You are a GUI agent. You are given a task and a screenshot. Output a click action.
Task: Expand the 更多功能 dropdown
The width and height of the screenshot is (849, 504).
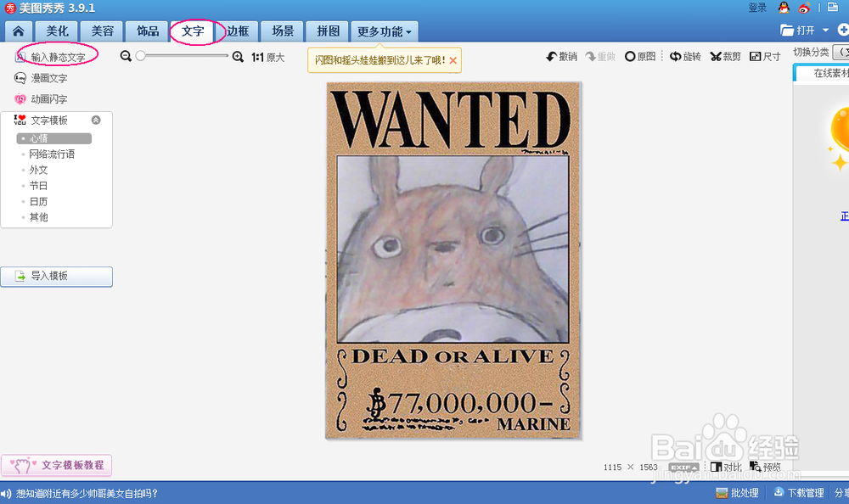click(385, 31)
